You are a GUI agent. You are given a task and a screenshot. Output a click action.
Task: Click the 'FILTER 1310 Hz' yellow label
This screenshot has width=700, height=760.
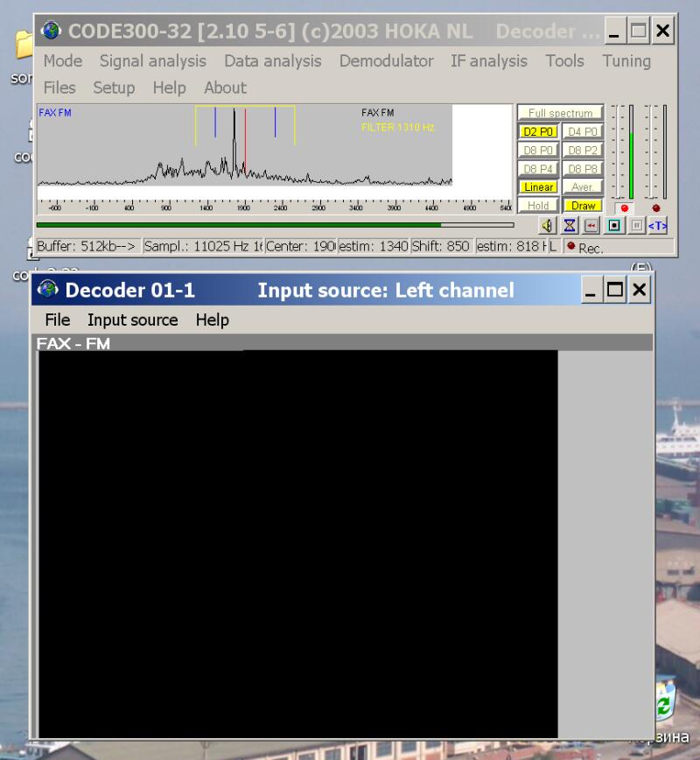point(398,128)
